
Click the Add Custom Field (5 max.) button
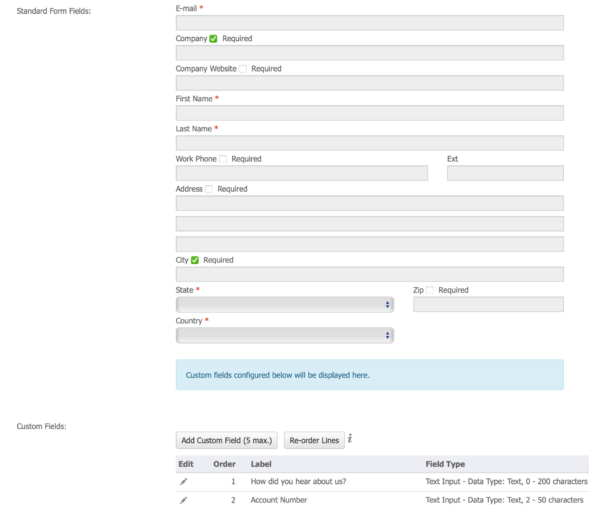[x=227, y=440]
